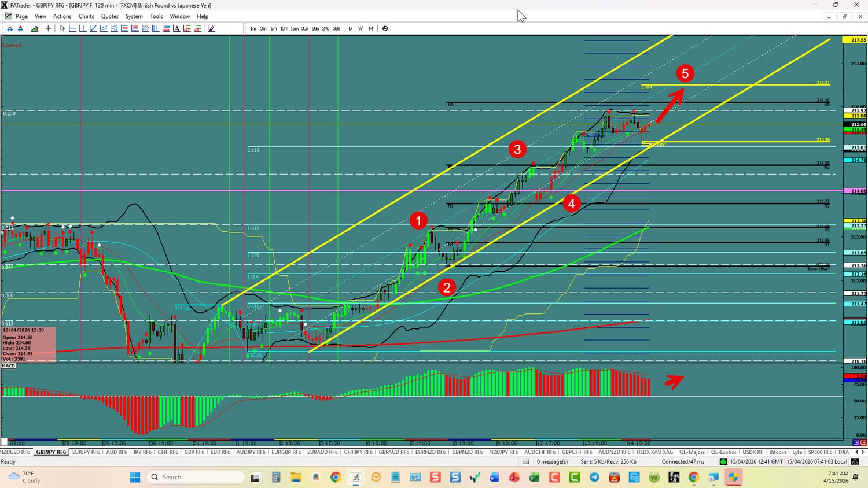Viewport: 868px width, 488px height.
Task: Open the Charts menu
Action: tap(86, 16)
